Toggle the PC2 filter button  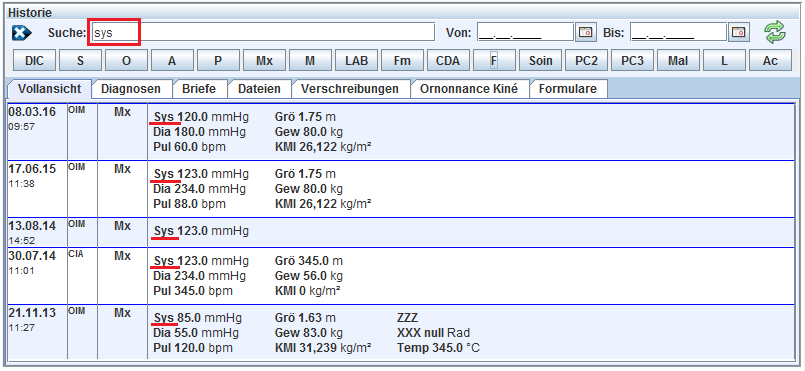tap(586, 61)
